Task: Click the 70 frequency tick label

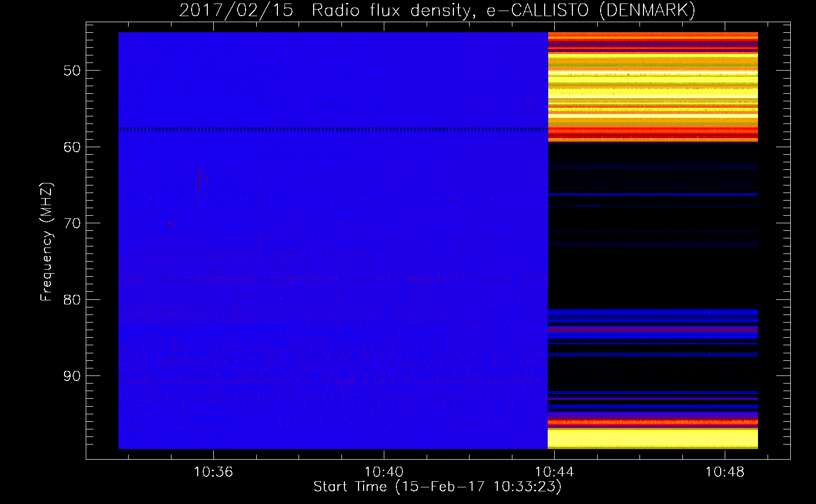Action: (x=72, y=223)
